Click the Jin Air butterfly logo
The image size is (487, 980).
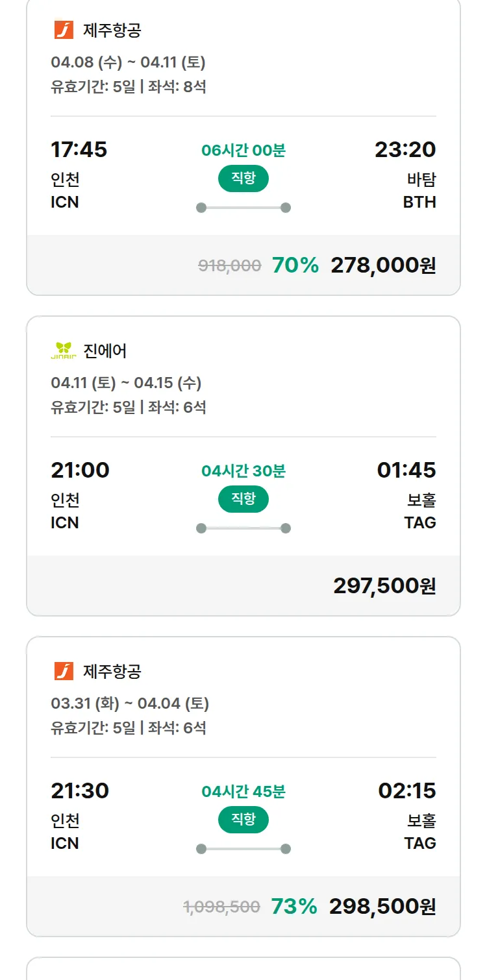[64, 350]
